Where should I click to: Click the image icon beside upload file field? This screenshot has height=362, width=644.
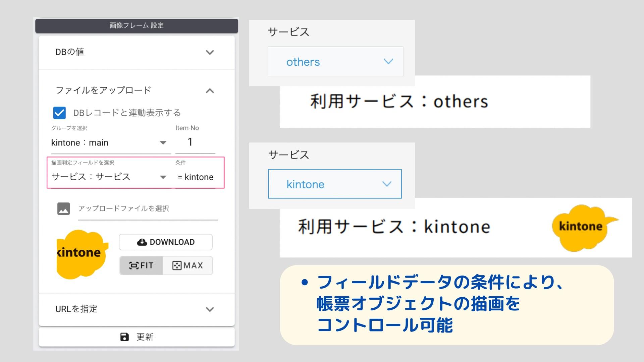click(63, 208)
